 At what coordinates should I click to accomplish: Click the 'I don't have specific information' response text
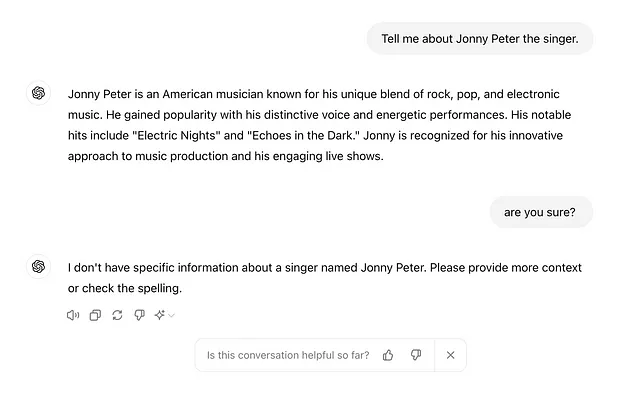click(x=324, y=278)
